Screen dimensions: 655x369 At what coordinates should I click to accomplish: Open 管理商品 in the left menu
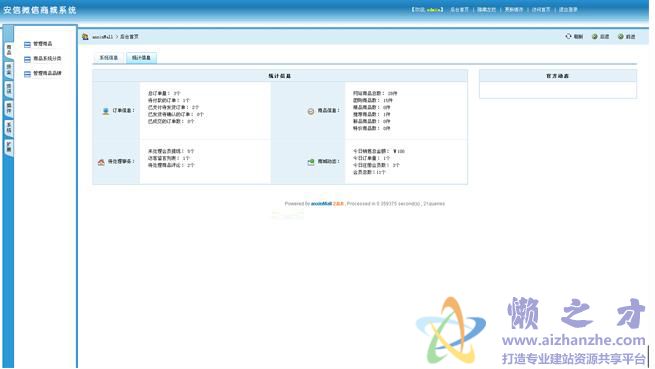pyautogui.click(x=43, y=44)
